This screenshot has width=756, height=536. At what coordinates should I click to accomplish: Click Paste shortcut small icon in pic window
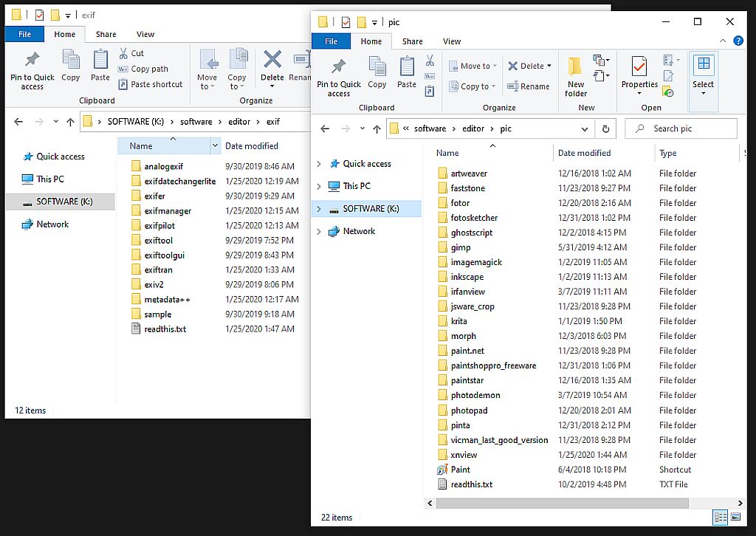tap(430, 91)
